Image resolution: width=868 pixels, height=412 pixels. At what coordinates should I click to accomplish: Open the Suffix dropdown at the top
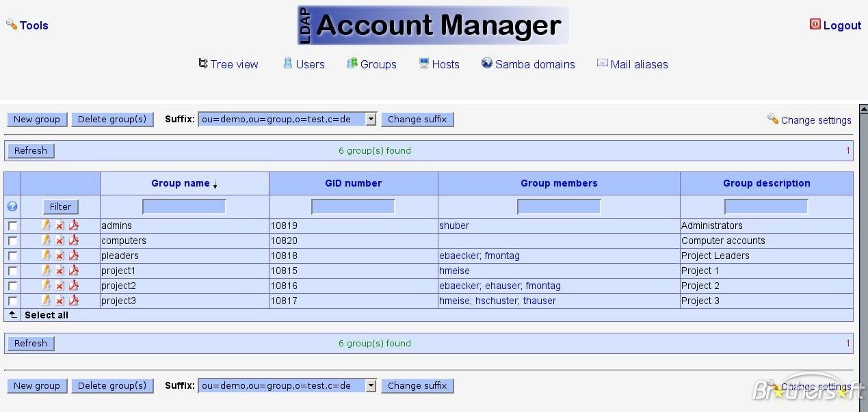click(x=370, y=118)
